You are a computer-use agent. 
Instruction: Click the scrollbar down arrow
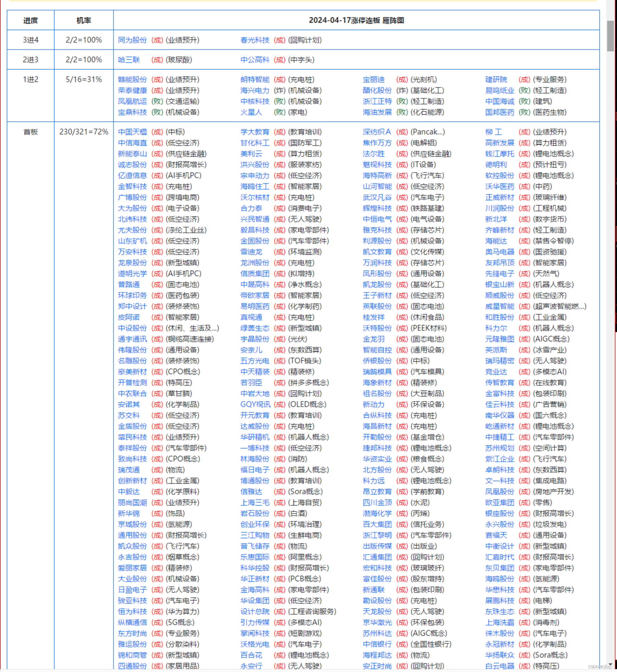click(610, 665)
